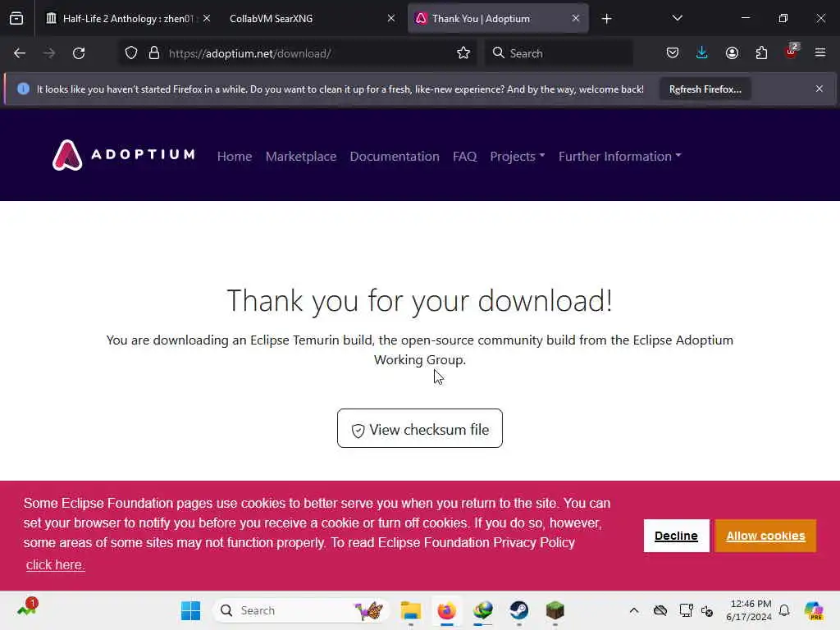Click the uBlock Origin extension icon

click(792, 52)
